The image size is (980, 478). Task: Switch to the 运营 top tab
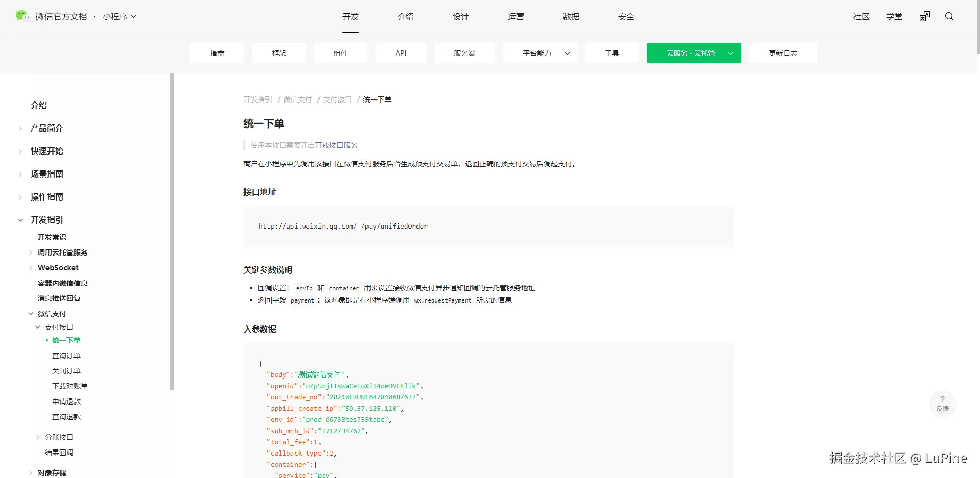pyautogui.click(x=516, y=16)
